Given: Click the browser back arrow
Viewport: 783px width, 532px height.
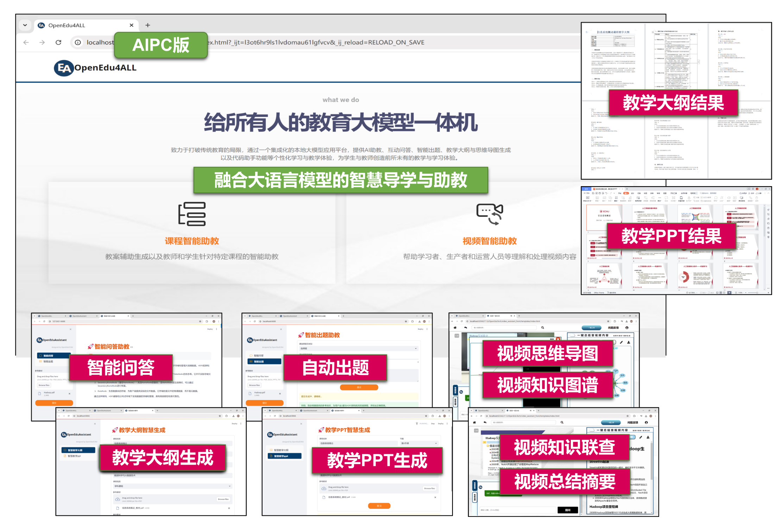Looking at the screenshot, I should pyautogui.click(x=26, y=42).
